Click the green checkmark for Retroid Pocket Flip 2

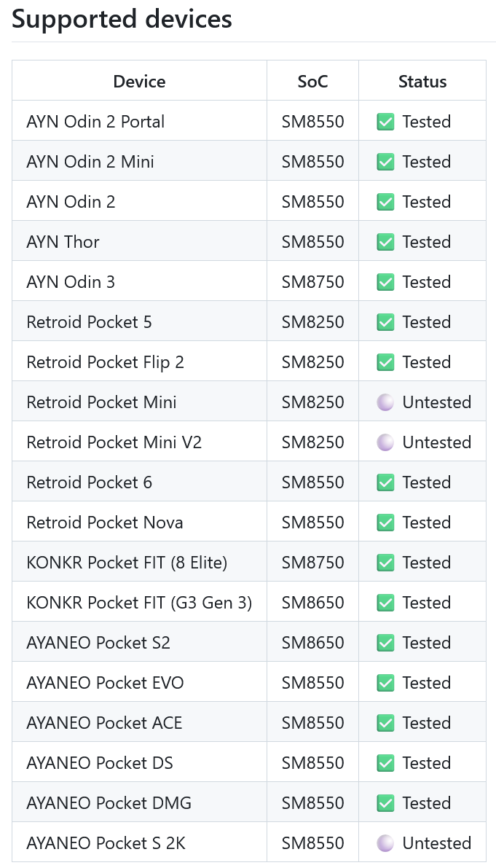click(x=385, y=362)
